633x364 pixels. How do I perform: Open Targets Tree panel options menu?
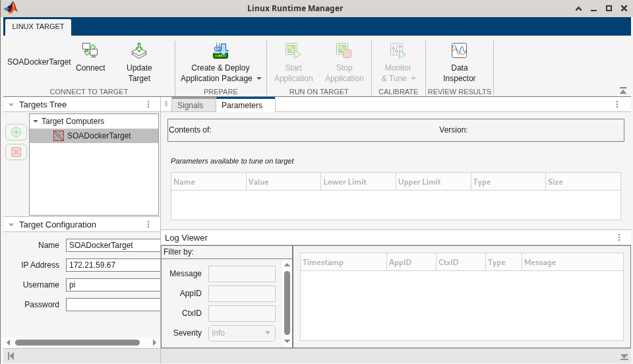pyautogui.click(x=148, y=105)
